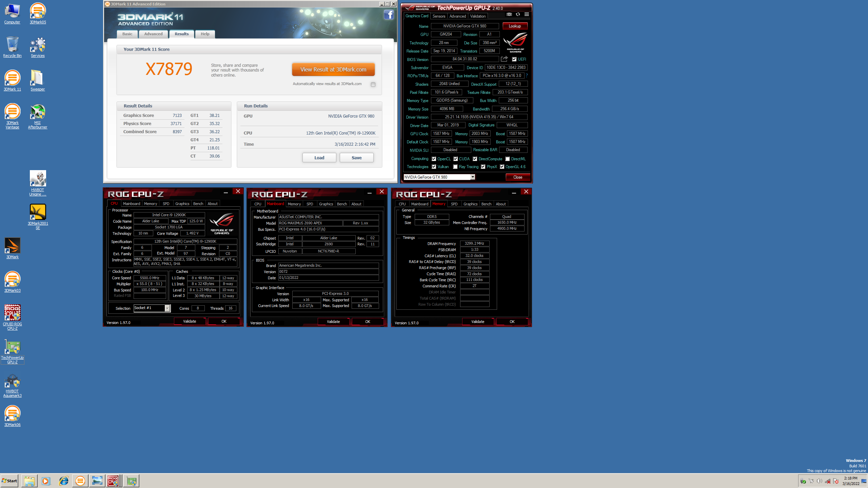Click the Close button in GPU-Z
Image resolution: width=868 pixels, height=488 pixels.
(x=517, y=177)
